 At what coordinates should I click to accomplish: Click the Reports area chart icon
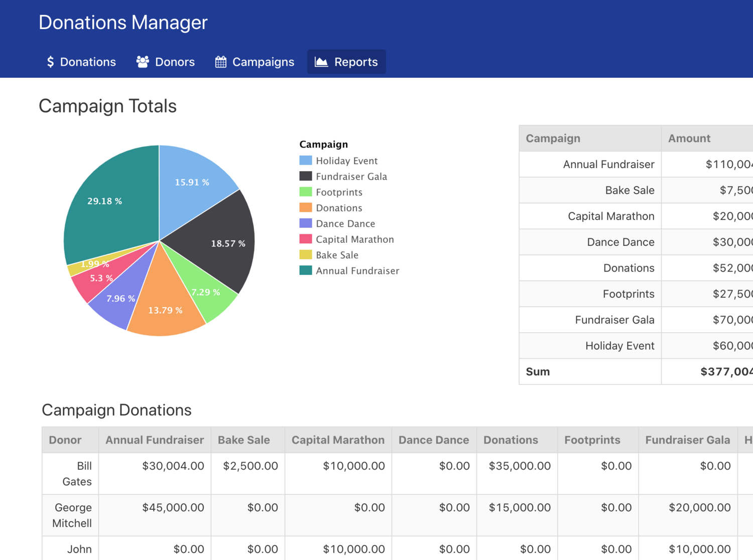[x=321, y=62]
